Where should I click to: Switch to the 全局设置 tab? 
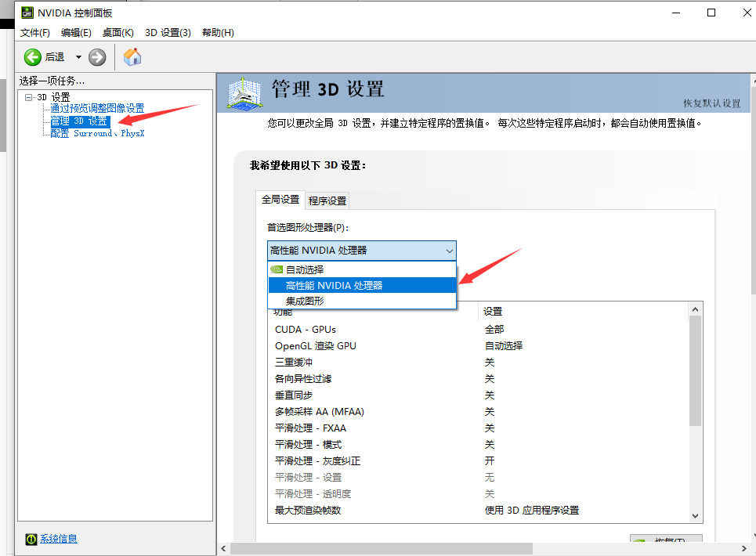280,200
